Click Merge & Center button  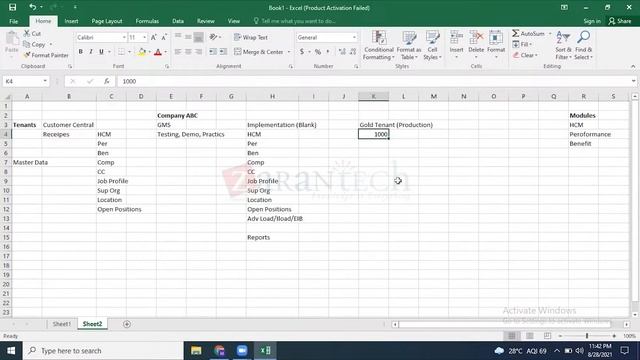[x=259, y=52]
